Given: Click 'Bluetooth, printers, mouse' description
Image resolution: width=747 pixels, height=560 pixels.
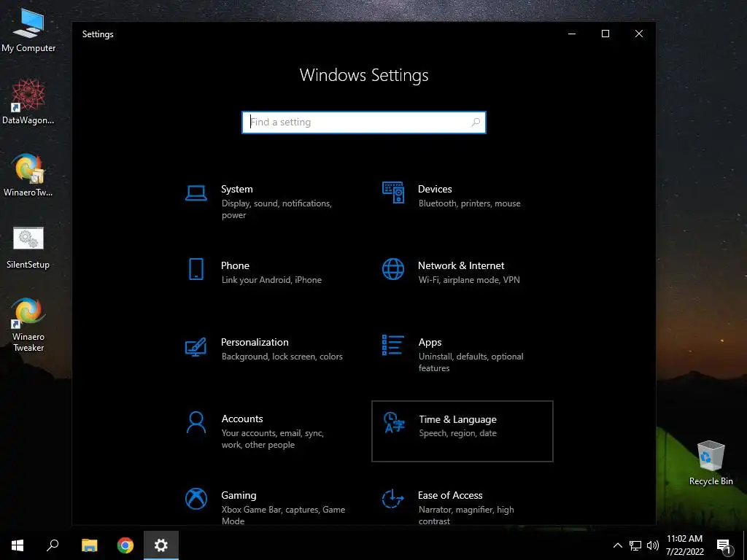Looking at the screenshot, I should click(469, 203).
